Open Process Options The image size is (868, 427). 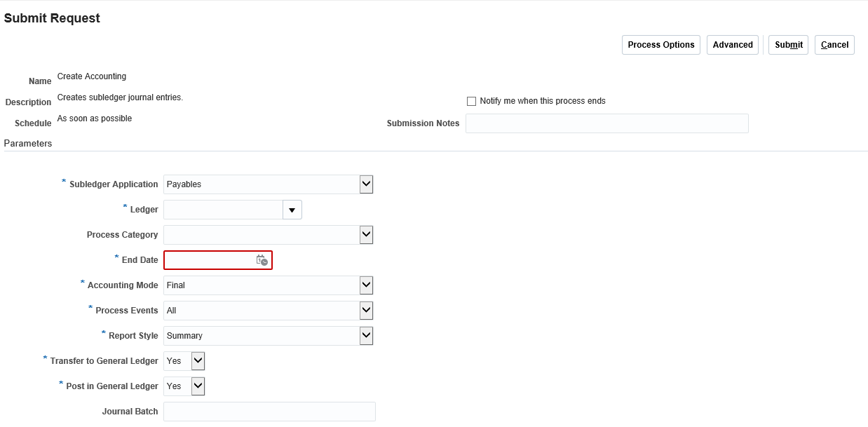coord(660,44)
